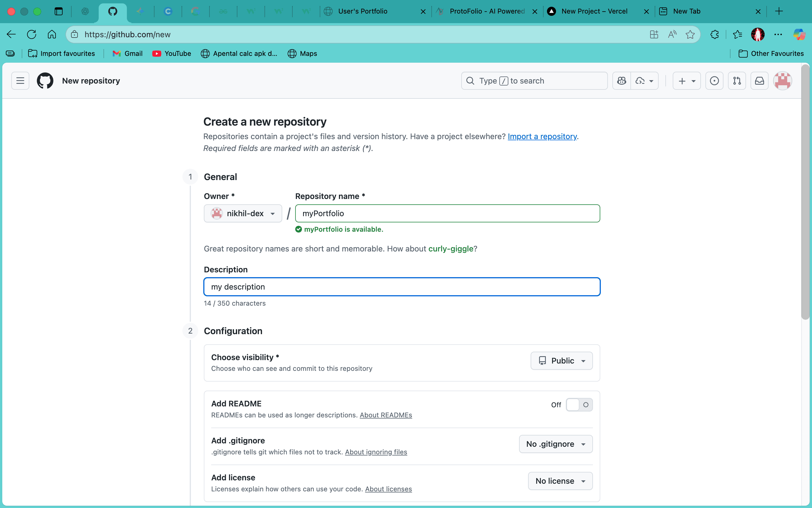Switch to the New Tab tab
The height and width of the screenshot is (508, 812).
pyautogui.click(x=687, y=11)
